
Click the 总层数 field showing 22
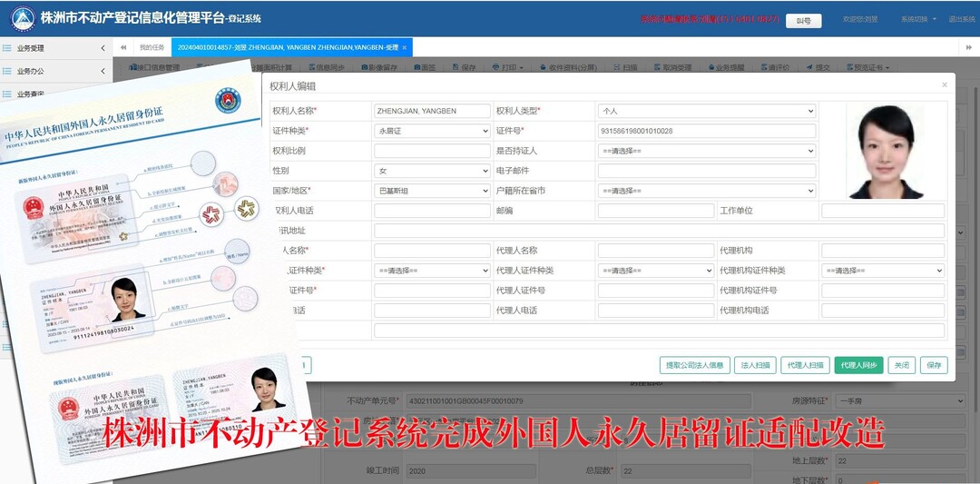tap(684, 470)
